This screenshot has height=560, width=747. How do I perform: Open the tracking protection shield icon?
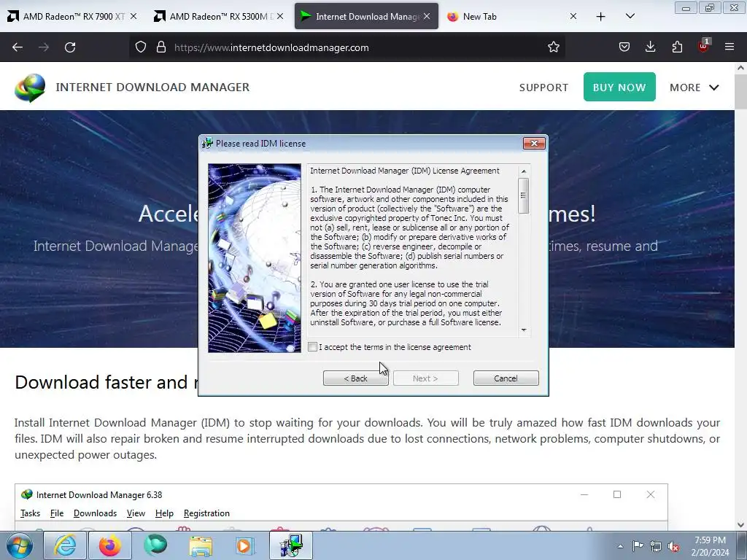141,47
